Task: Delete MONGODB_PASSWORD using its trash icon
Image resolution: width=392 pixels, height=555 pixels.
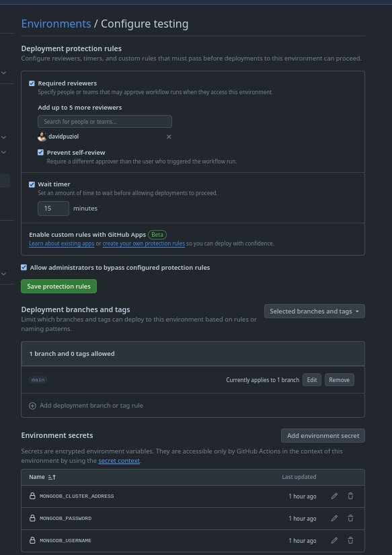Action: (x=350, y=518)
